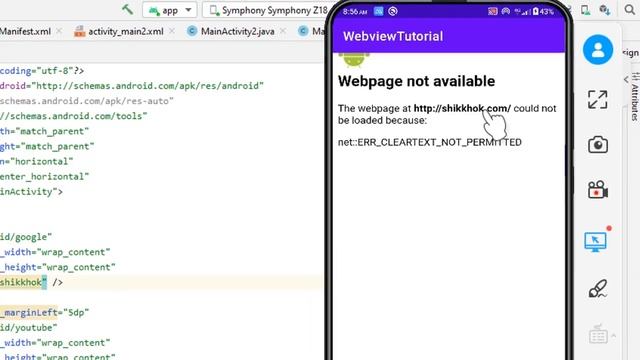Screen dimensions: 640x360
Task: Close the activity_main2.xml tab
Action: pos(172,31)
